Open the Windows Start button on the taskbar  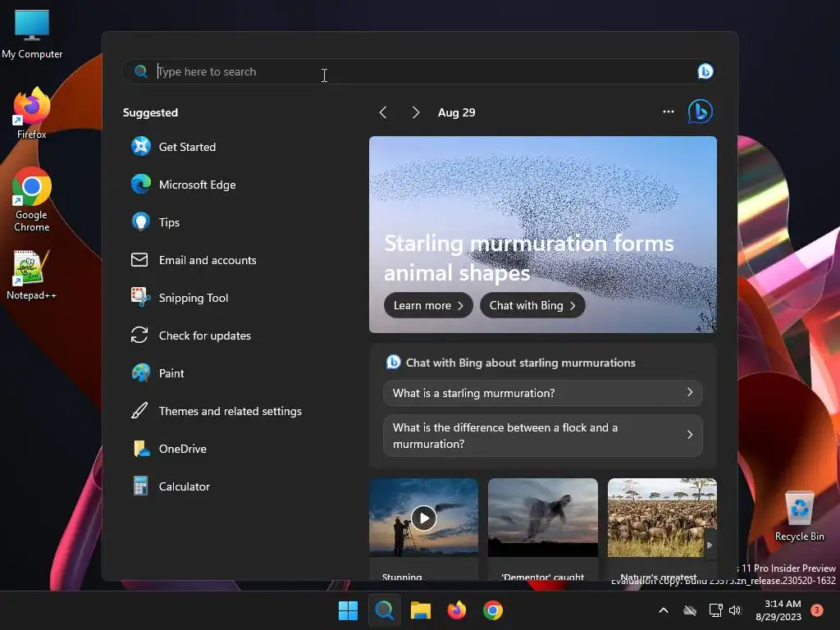tap(348, 610)
